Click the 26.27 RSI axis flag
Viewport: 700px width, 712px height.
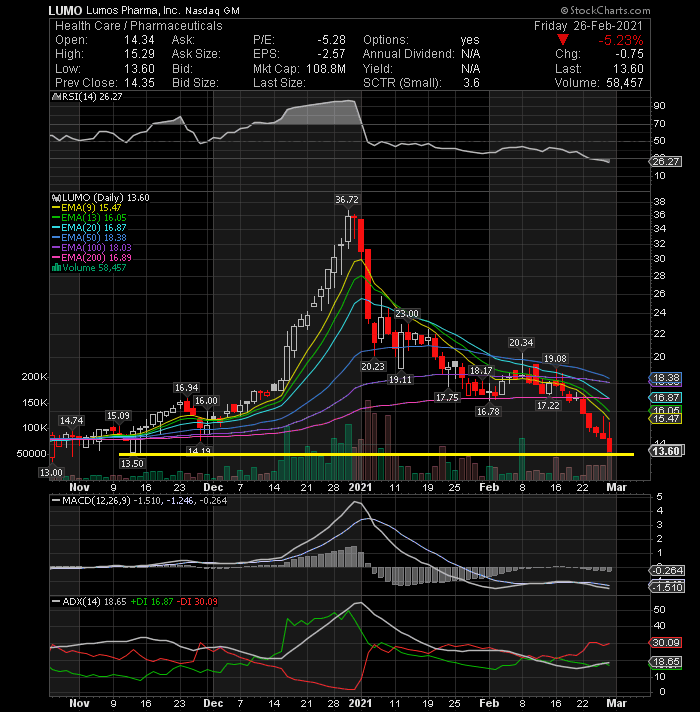tap(665, 162)
